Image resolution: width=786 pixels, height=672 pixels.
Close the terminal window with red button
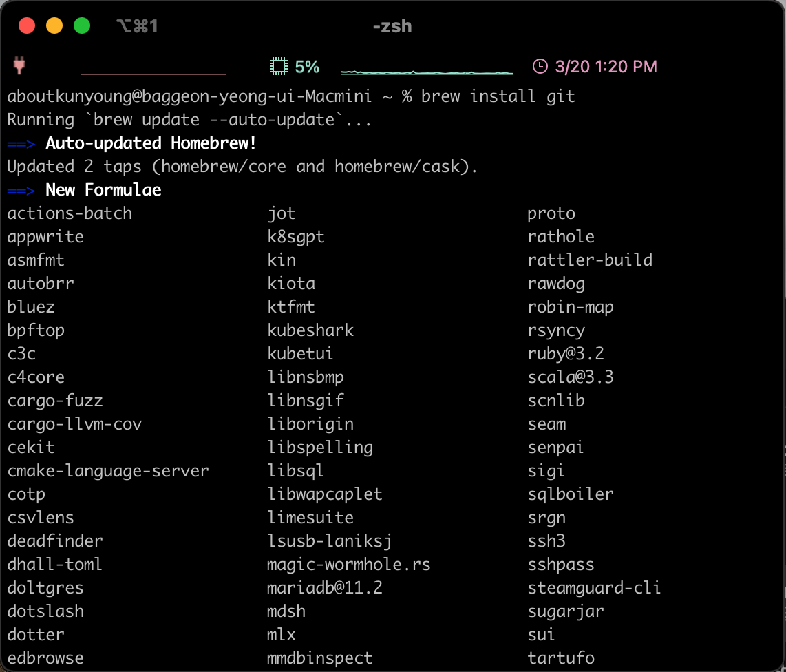click(x=27, y=25)
